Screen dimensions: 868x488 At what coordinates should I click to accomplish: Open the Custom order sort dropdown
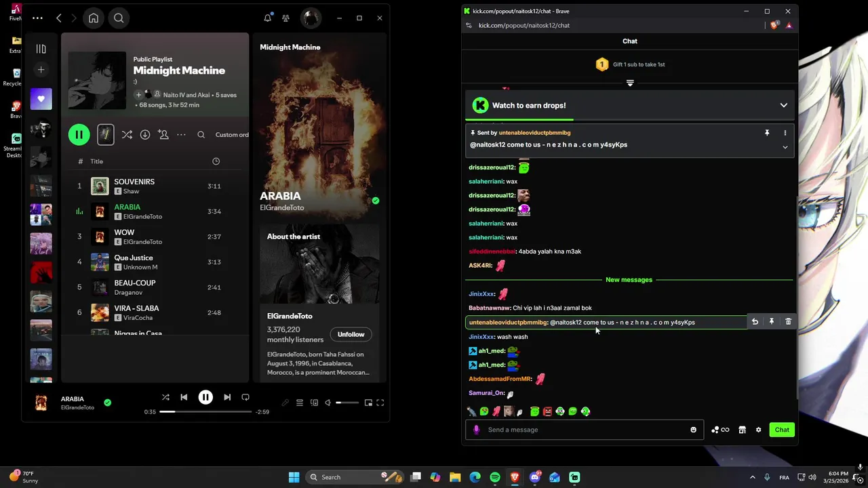[232, 135]
